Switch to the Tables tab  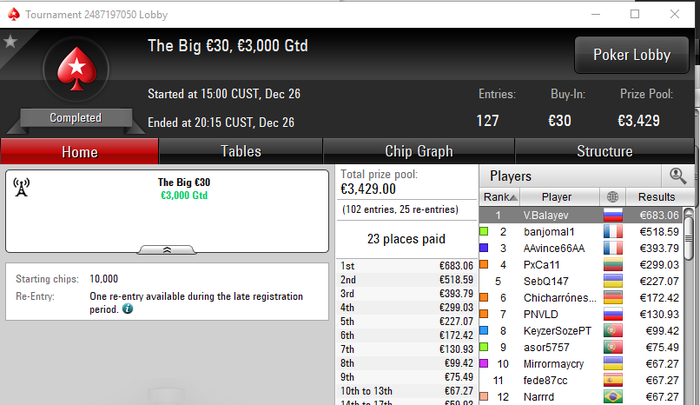(x=241, y=151)
